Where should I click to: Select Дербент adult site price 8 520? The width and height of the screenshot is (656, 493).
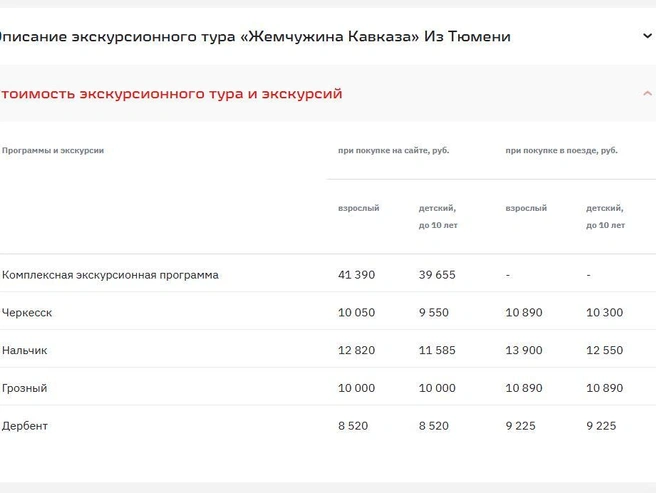pos(353,426)
